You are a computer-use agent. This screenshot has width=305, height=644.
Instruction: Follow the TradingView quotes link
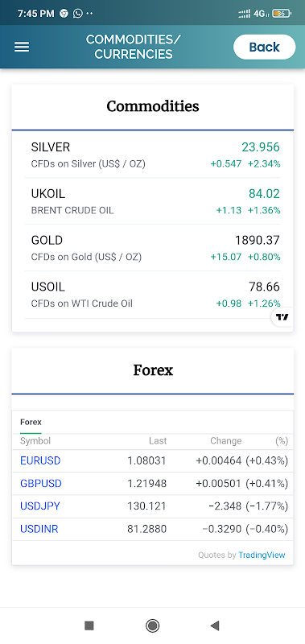(262, 555)
